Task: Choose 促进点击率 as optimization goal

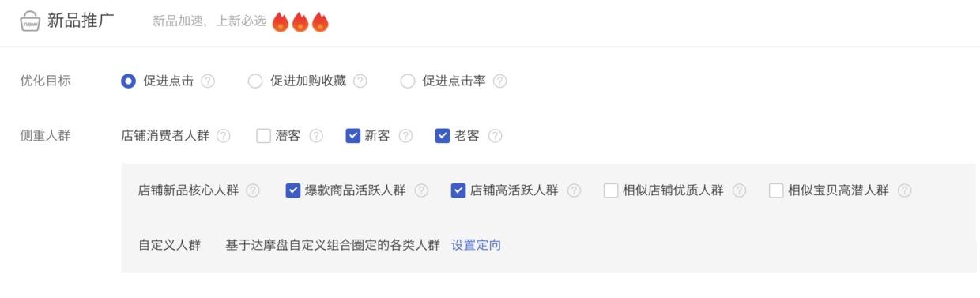Action: point(408,81)
